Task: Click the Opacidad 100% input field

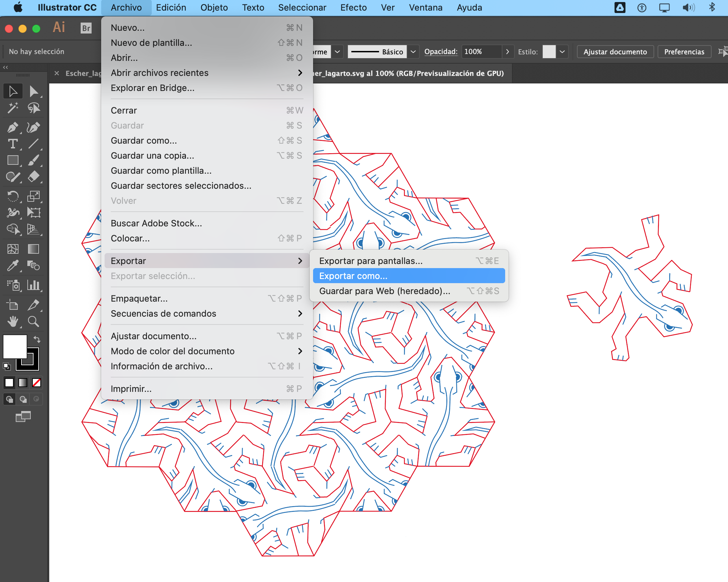Action: point(482,52)
